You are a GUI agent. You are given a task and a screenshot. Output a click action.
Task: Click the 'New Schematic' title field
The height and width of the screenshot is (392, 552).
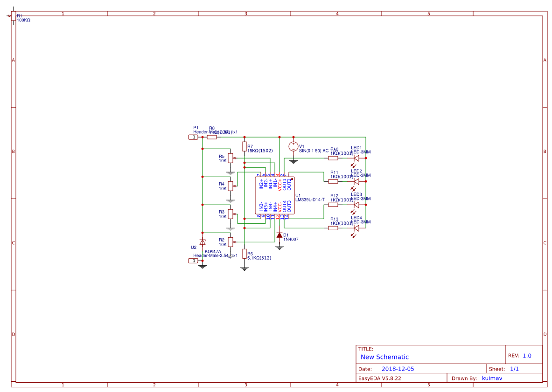[384, 357]
